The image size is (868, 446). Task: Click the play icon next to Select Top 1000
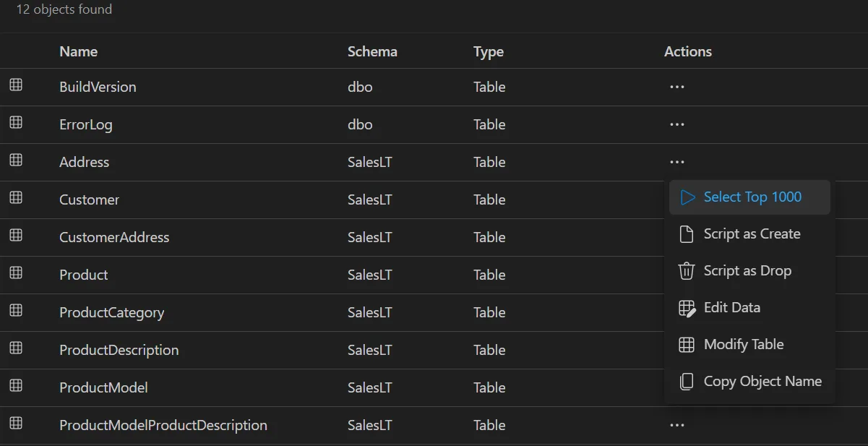pos(687,197)
